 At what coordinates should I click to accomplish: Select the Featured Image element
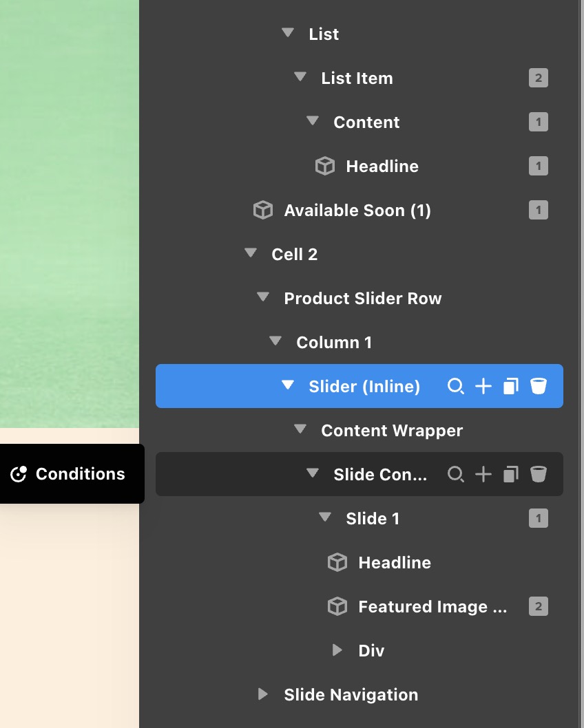(x=432, y=607)
